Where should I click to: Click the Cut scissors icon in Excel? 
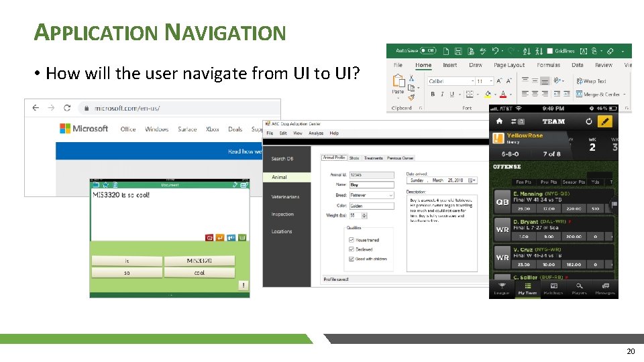411,78
